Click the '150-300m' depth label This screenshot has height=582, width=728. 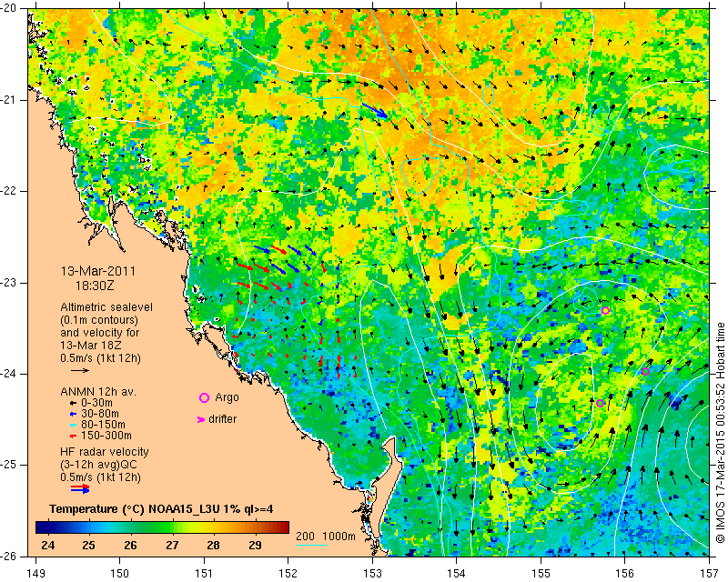tap(106, 436)
